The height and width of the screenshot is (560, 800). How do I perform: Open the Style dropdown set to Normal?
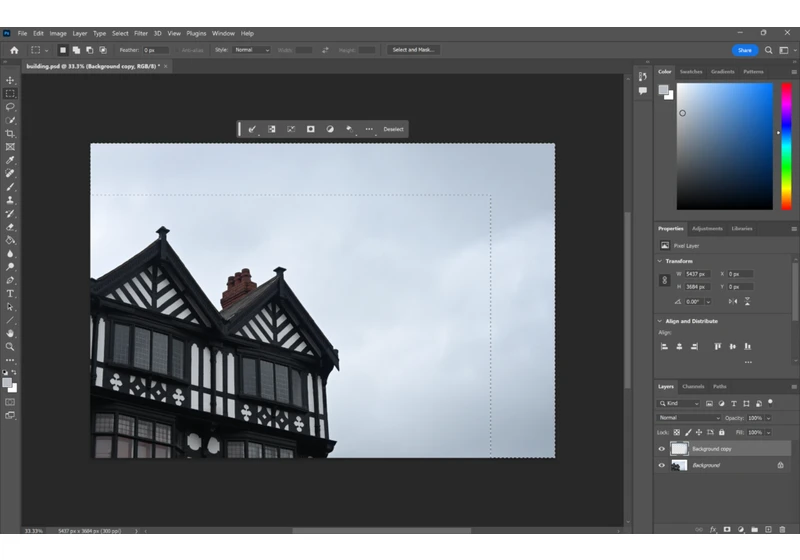(251, 50)
